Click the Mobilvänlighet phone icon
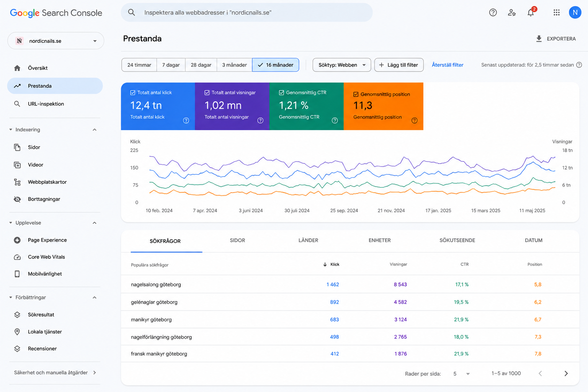 click(17, 274)
